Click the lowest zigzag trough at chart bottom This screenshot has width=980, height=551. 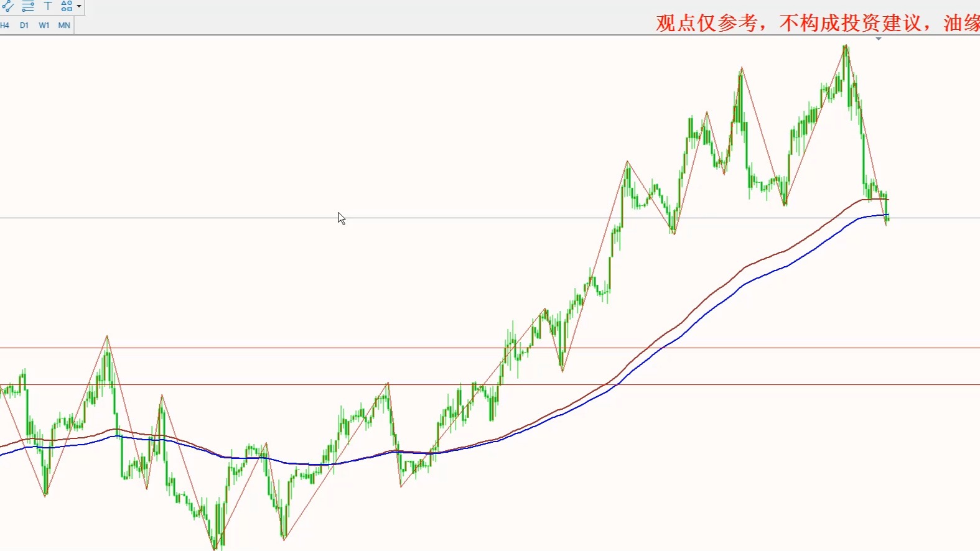(x=215, y=547)
